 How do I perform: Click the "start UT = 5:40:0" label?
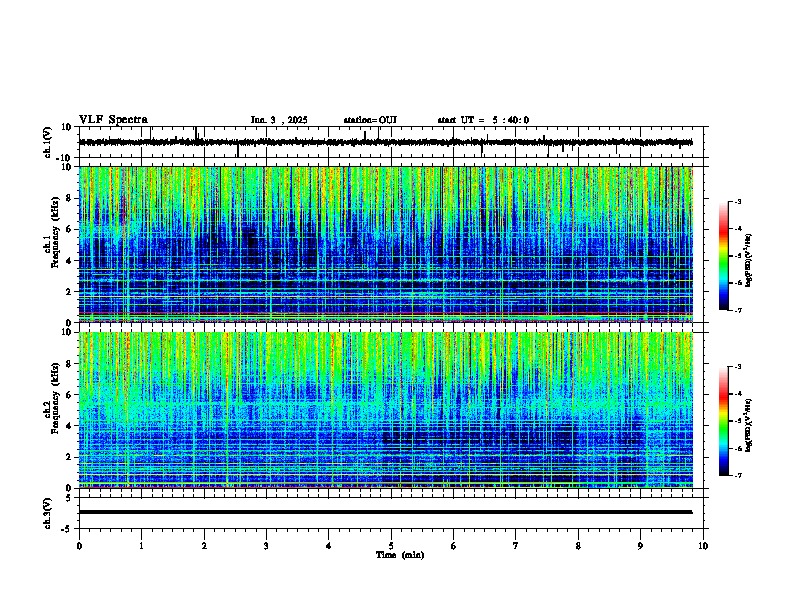[483, 120]
